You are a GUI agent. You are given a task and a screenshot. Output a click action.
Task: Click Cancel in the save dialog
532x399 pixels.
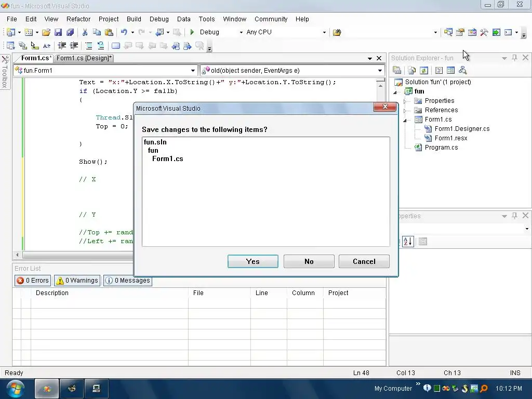(x=364, y=261)
